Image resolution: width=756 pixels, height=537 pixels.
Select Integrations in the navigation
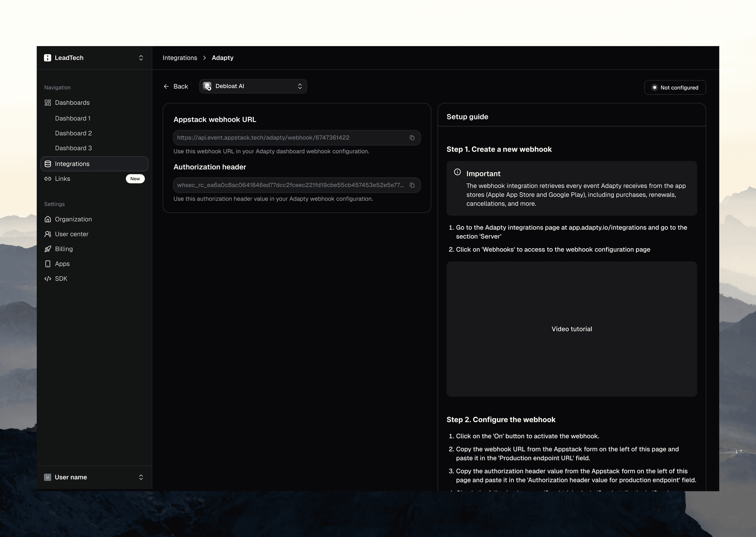point(72,164)
